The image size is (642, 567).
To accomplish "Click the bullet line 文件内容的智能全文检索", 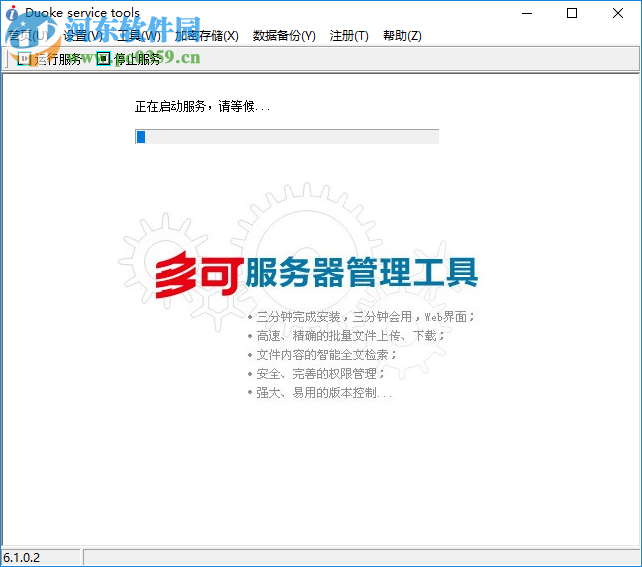I will [x=322, y=355].
